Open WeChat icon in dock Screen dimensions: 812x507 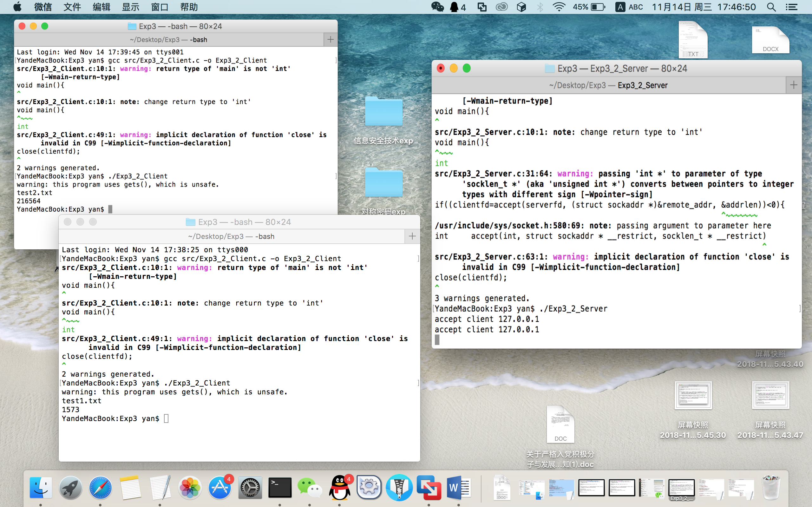(x=309, y=487)
